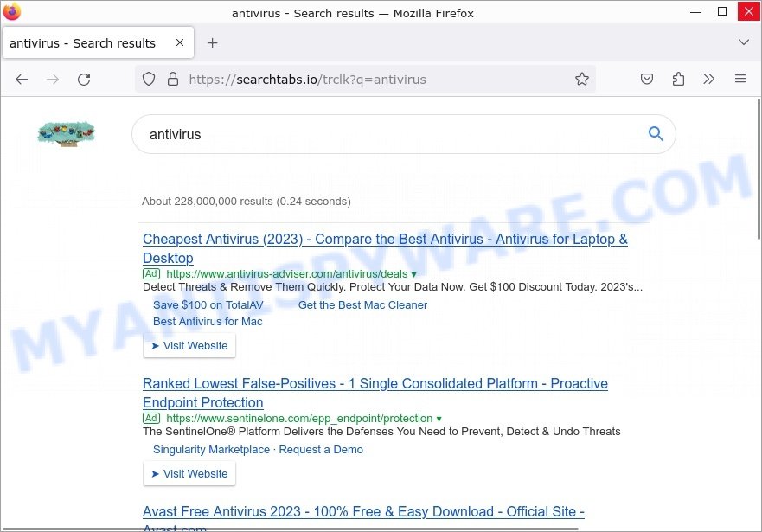The width and height of the screenshot is (762, 532).
Task: Reload the current page
Action: point(84,80)
